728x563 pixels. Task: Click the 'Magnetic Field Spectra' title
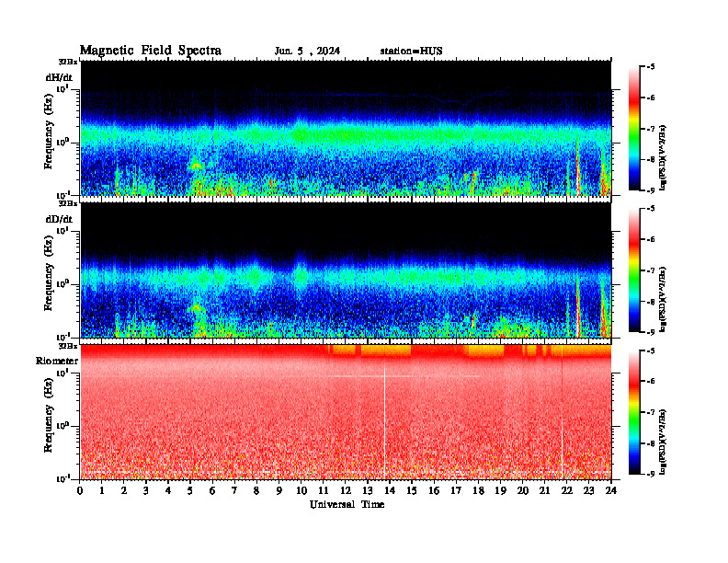[x=151, y=51]
